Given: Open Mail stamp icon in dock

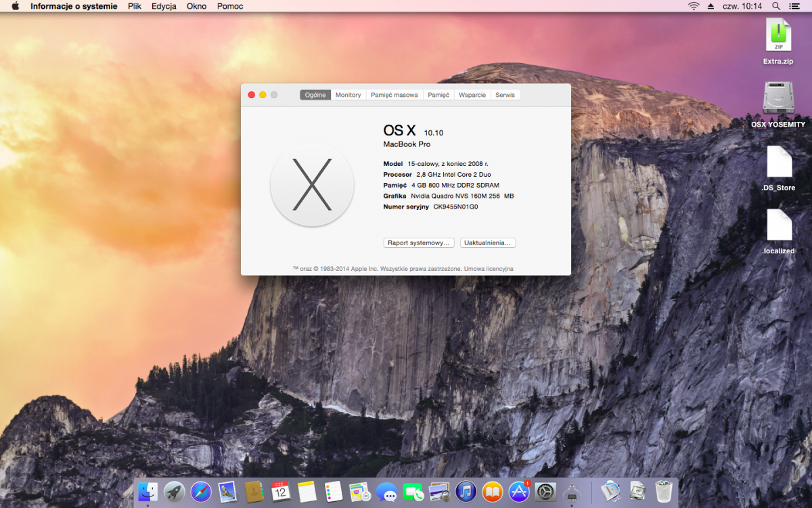Looking at the screenshot, I should click(227, 492).
